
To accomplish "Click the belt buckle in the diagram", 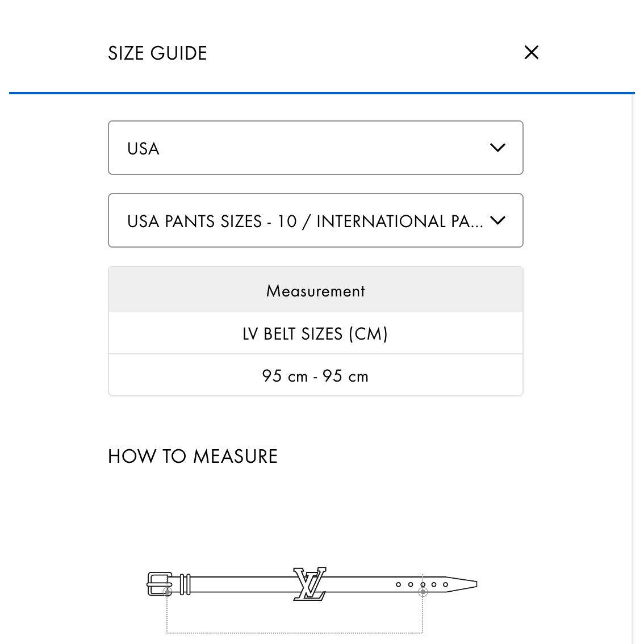I will (158, 583).
